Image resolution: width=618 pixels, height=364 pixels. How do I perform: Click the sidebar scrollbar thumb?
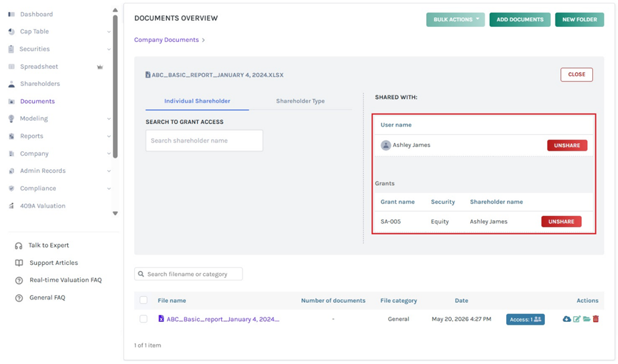pyautogui.click(x=115, y=87)
